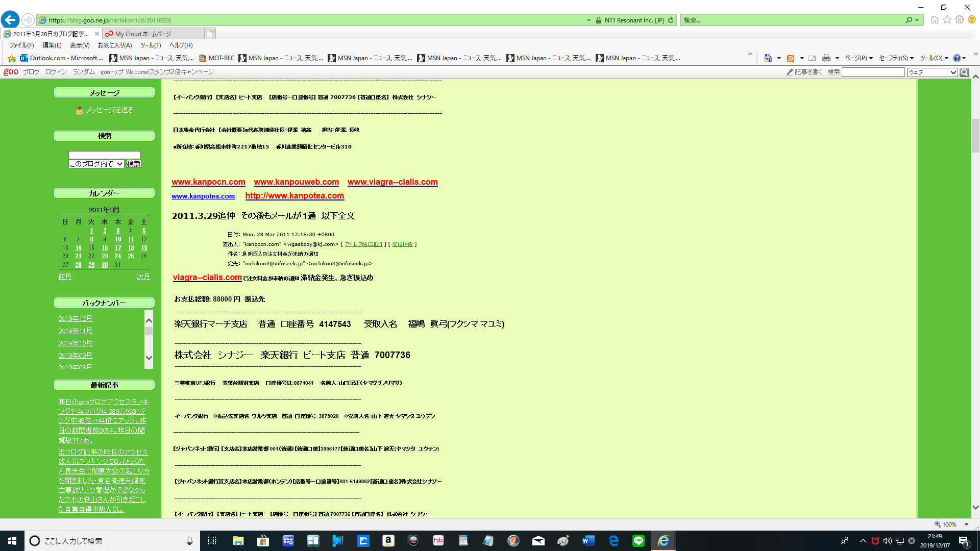Screen dimensions: 980x551
Task: Open the Outlook.com favorites bar shortcut
Action: (62, 58)
